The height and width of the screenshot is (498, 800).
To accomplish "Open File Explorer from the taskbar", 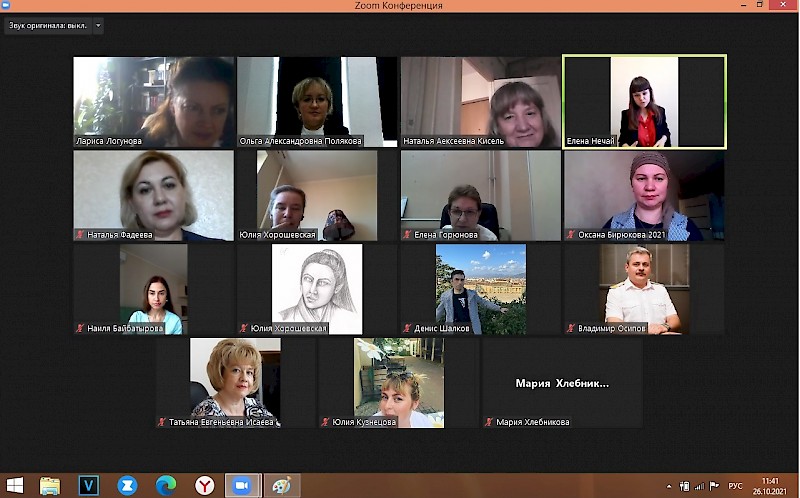I will tap(50, 485).
